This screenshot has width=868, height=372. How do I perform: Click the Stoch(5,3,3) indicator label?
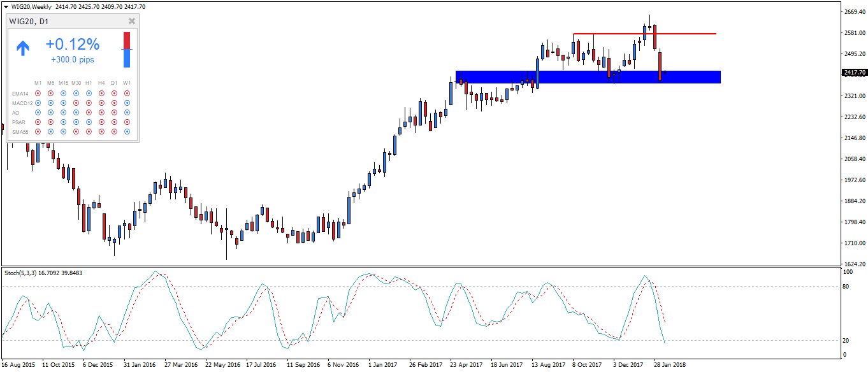[20, 273]
